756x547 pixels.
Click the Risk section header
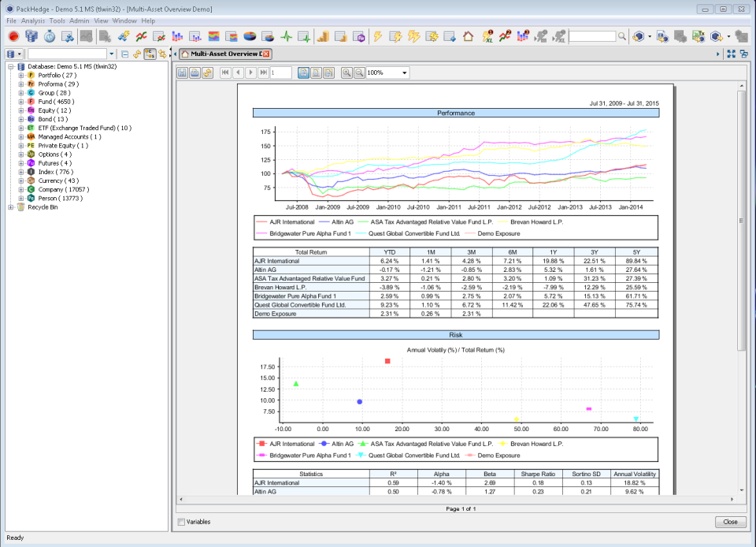(x=456, y=335)
